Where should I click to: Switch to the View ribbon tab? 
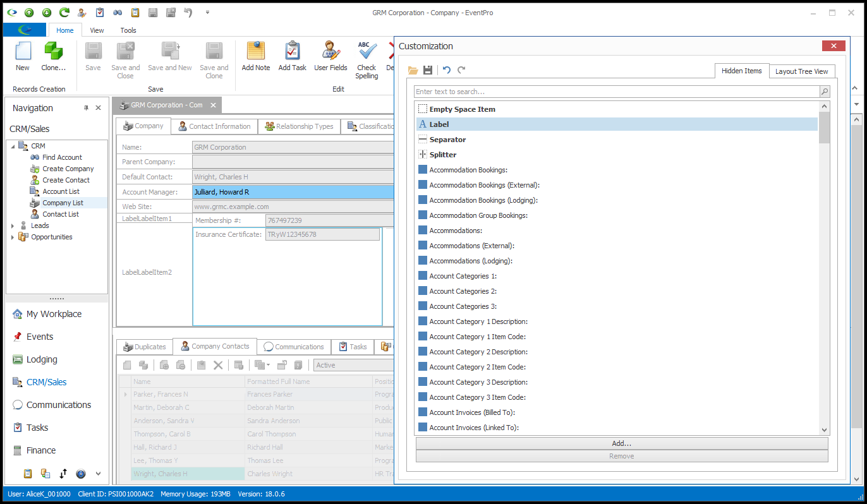pyautogui.click(x=97, y=30)
